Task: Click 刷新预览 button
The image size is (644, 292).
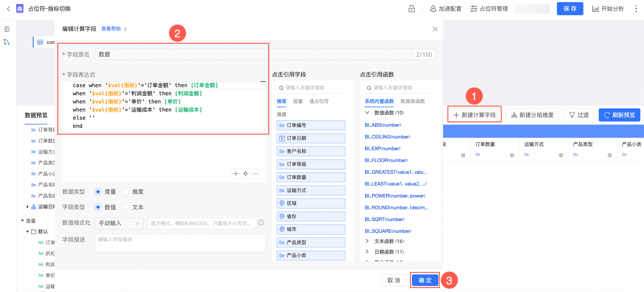Action: 619,115
